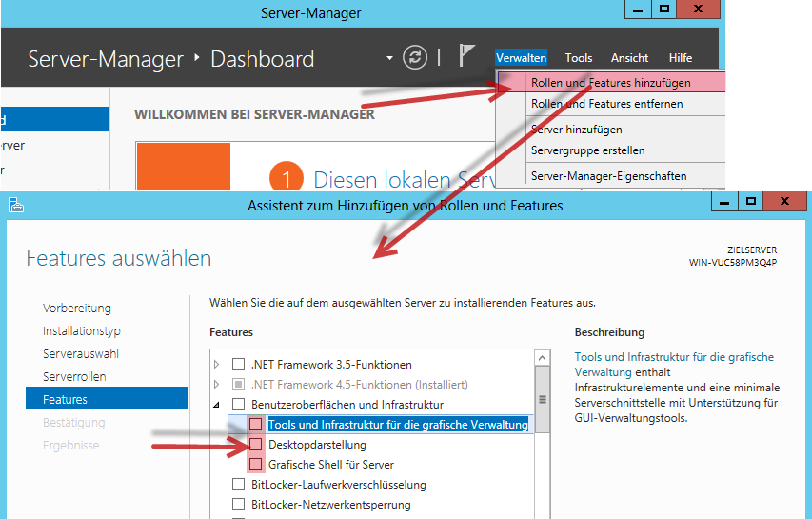Click the Features list scrollbar thumb
This screenshot has height=519, width=812.
542,399
